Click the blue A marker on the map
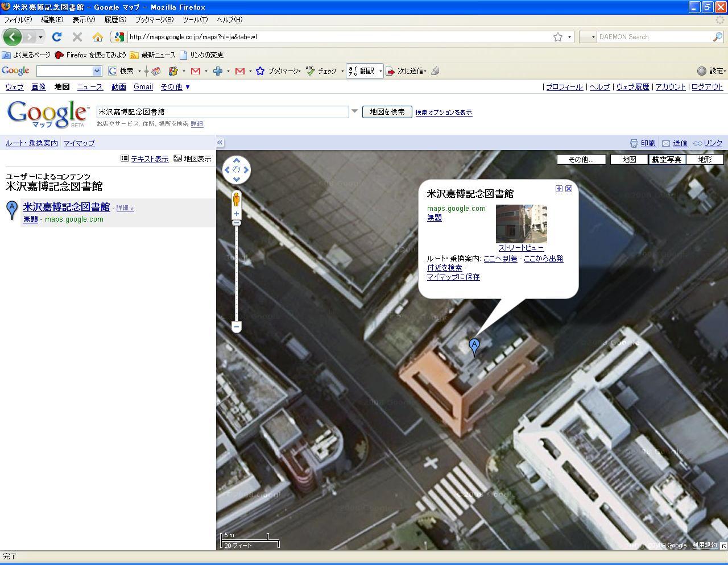 [474, 347]
